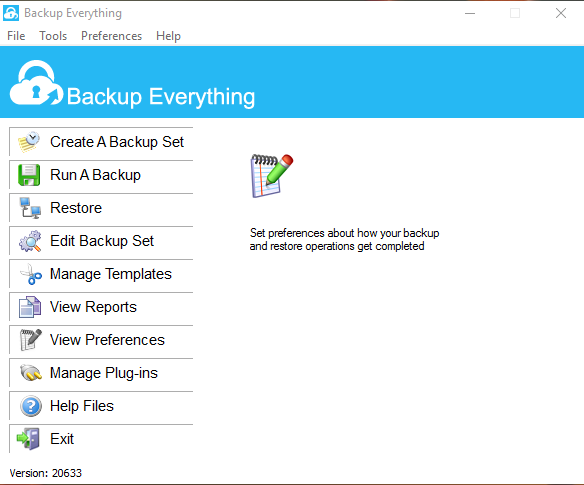Click the green floppy disk Run A Backup icon
Viewport: 584px width, 485px height.
tap(29, 175)
